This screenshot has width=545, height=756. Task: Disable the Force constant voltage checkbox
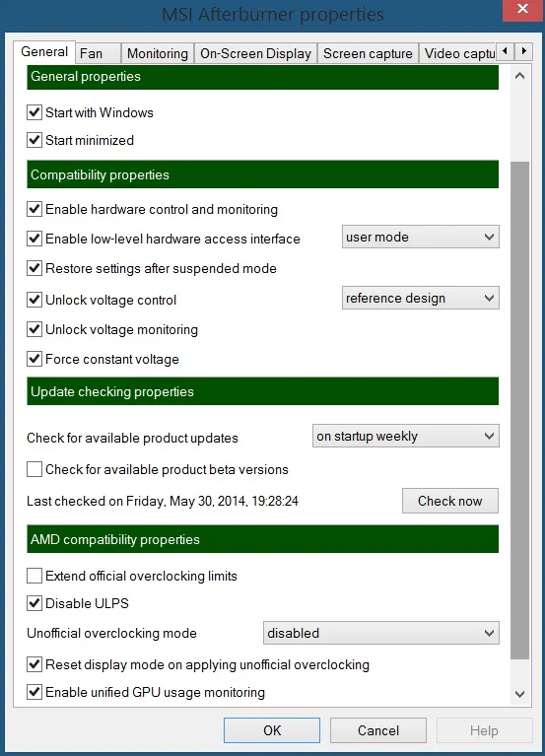tap(34, 359)
